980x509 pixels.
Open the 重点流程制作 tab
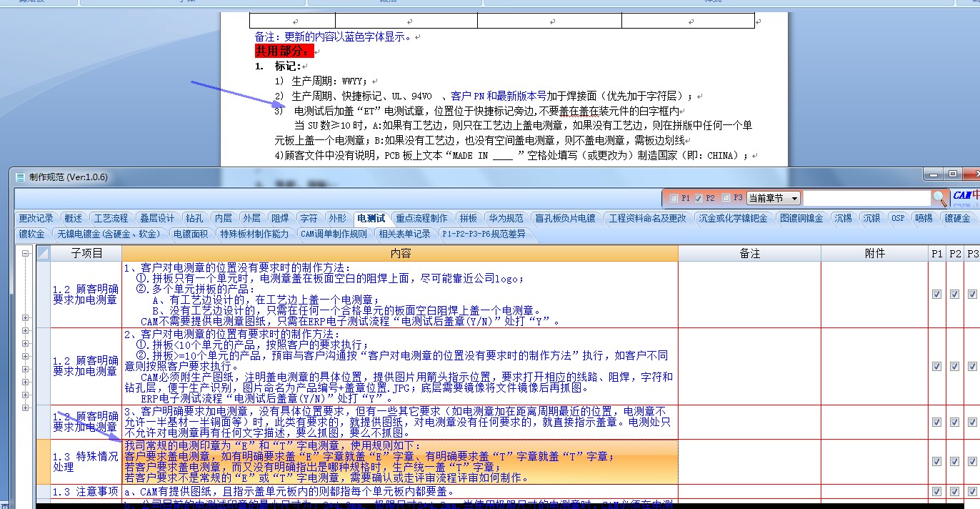[x=422, y=218]
